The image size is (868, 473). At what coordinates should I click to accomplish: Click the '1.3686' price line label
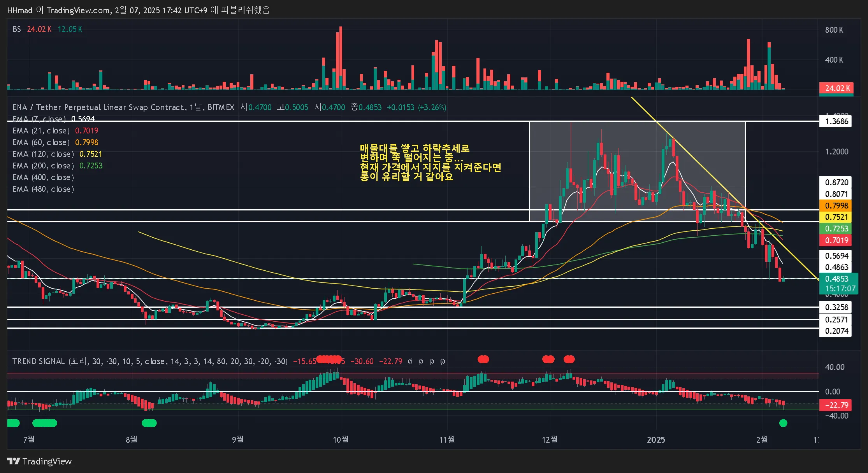[836, 121]
